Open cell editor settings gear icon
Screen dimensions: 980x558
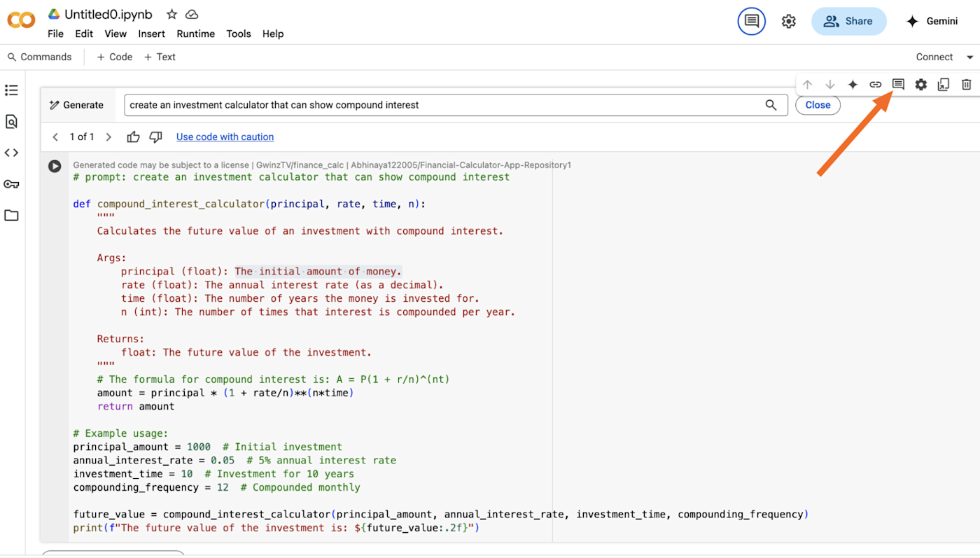tap(920, 85)
